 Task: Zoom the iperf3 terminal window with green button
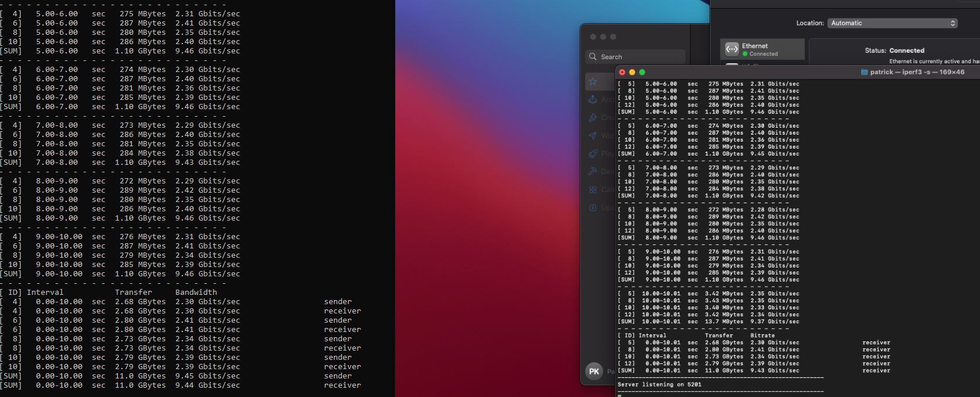[x=642, y=72]
